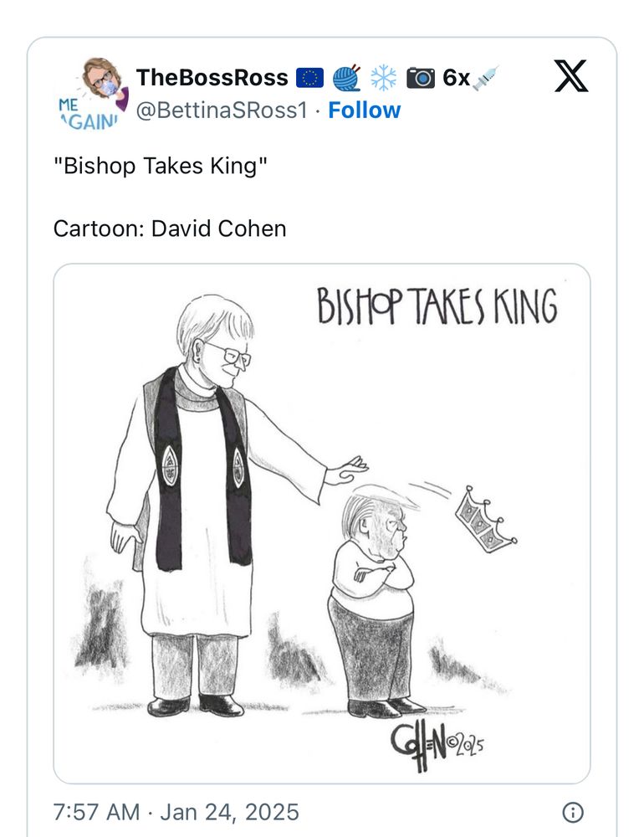Click the EU flag emoji

tap(310, 78)
